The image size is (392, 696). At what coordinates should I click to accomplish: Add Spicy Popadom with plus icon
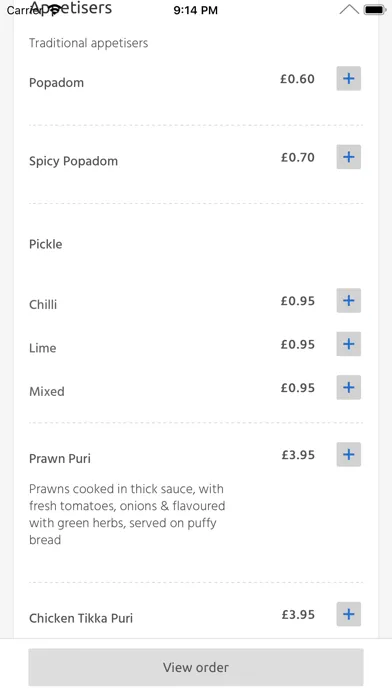coord(348,157)
